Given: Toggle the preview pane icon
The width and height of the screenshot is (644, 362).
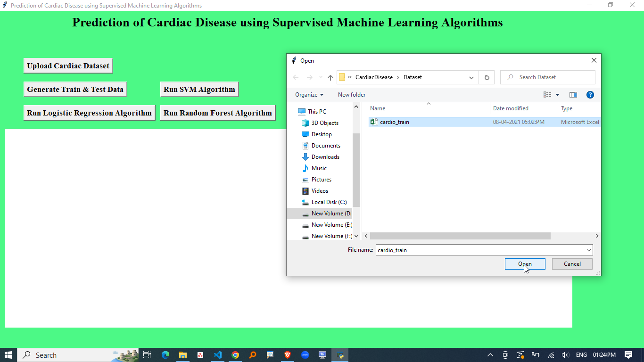Looking at the screenshot, I should pos(573,95).
